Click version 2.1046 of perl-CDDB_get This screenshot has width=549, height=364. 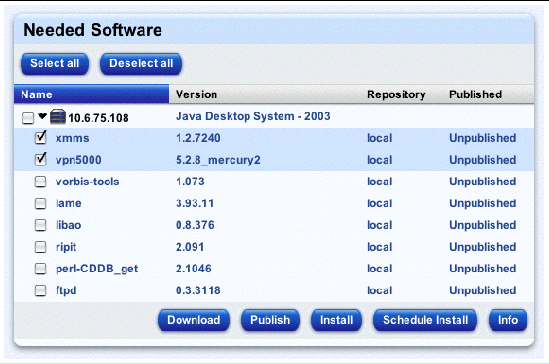tap(194, 268)
